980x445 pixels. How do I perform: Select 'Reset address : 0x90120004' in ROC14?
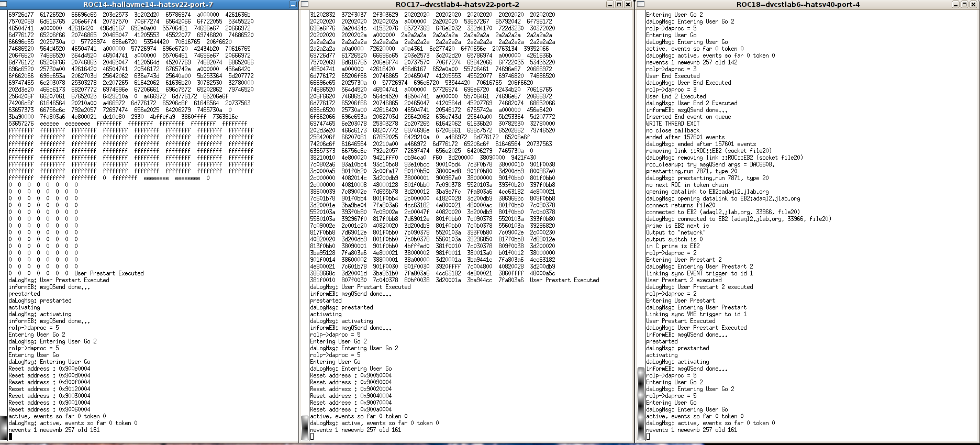pos(49,389)
